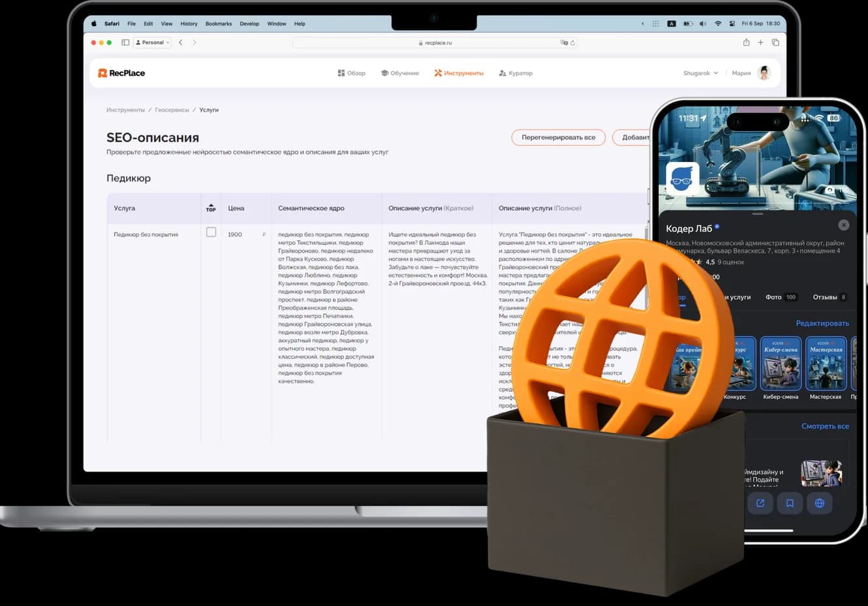Tap Смотреть все on the phone

coord(825,426)
